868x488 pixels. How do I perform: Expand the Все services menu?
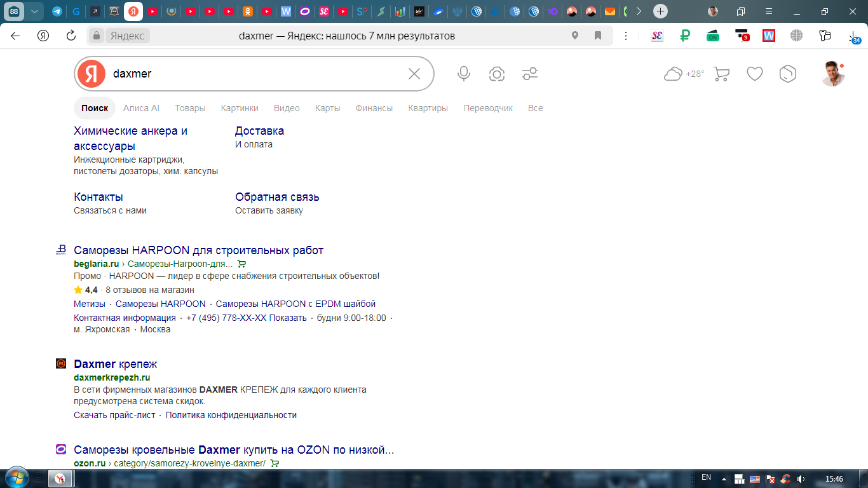coord(535,108)
